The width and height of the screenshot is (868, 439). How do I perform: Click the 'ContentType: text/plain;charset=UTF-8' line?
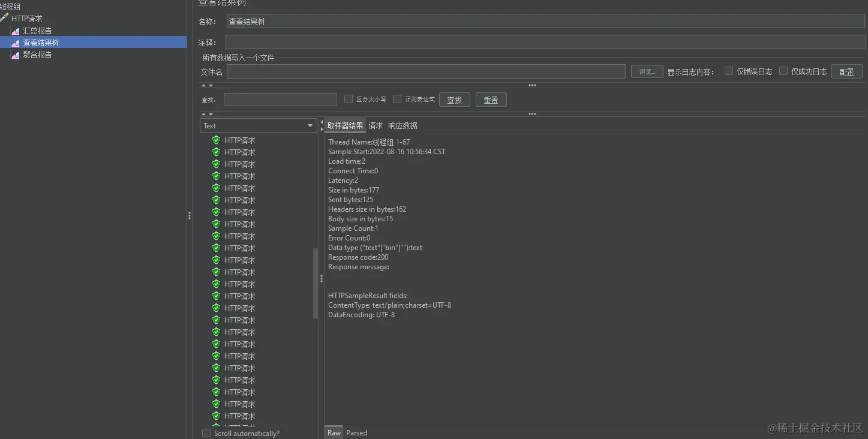tap(389, 305)
